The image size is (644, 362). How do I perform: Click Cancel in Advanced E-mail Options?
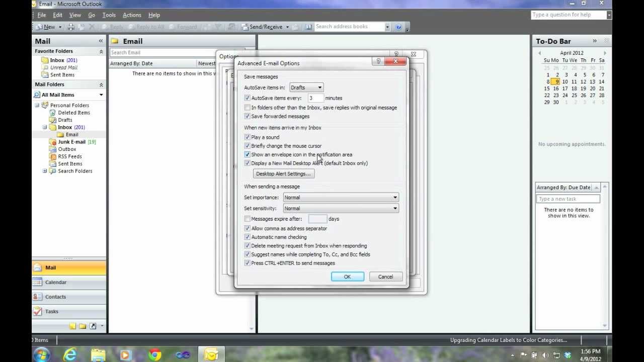click(385, 277)
